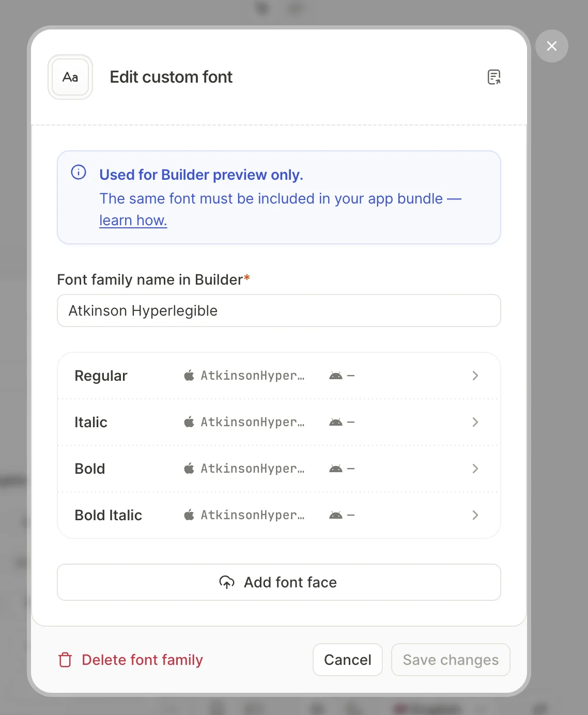Click the Font family name input field
This screenshot has width=588, height=715.
coord(279,310)
